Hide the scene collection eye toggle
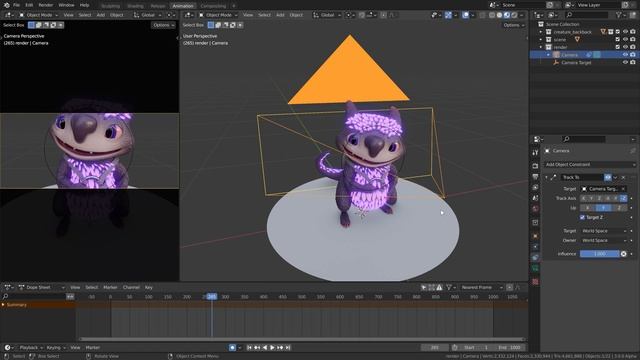Image resolution: width=640 pixels, height=360 pixels. 625,40
